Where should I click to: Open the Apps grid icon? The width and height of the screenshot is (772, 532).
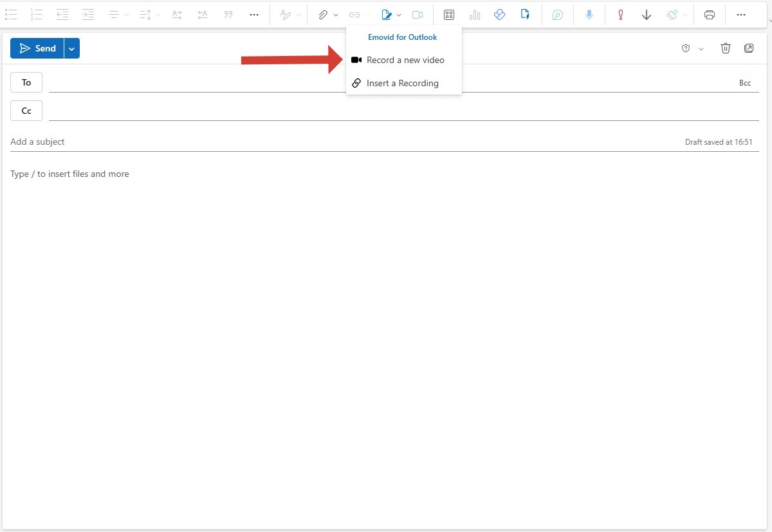(449, 15)
